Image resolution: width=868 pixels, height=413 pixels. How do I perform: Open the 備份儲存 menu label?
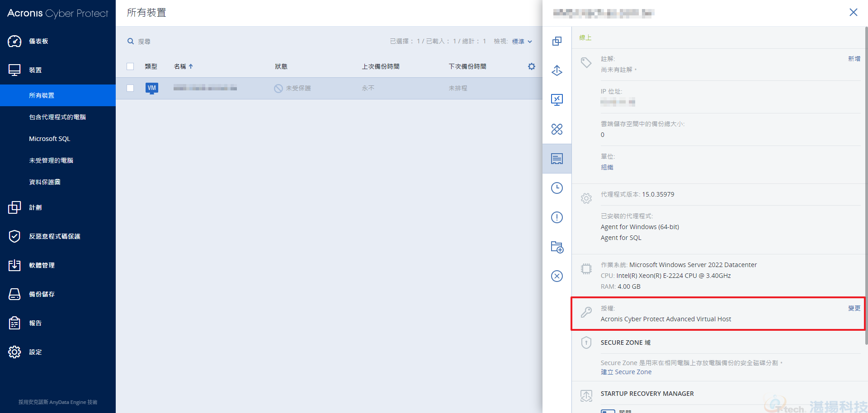[x=42, y=294]
